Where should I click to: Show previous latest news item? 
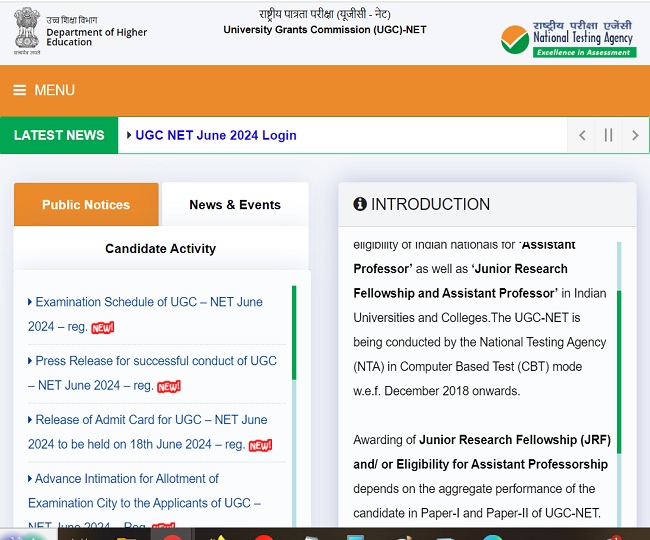point(582,135)
